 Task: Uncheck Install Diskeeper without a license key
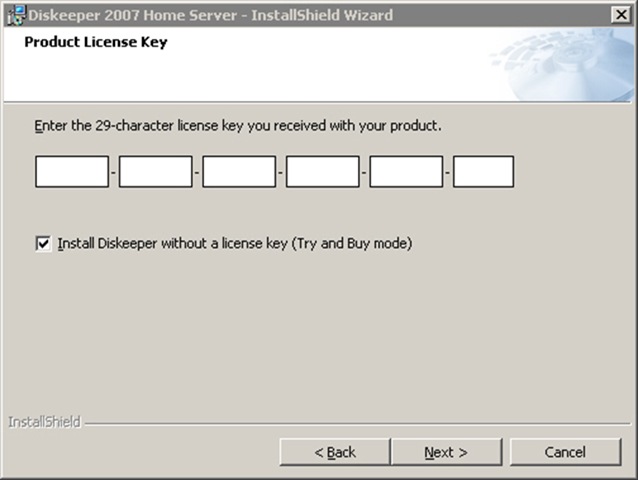43,244
